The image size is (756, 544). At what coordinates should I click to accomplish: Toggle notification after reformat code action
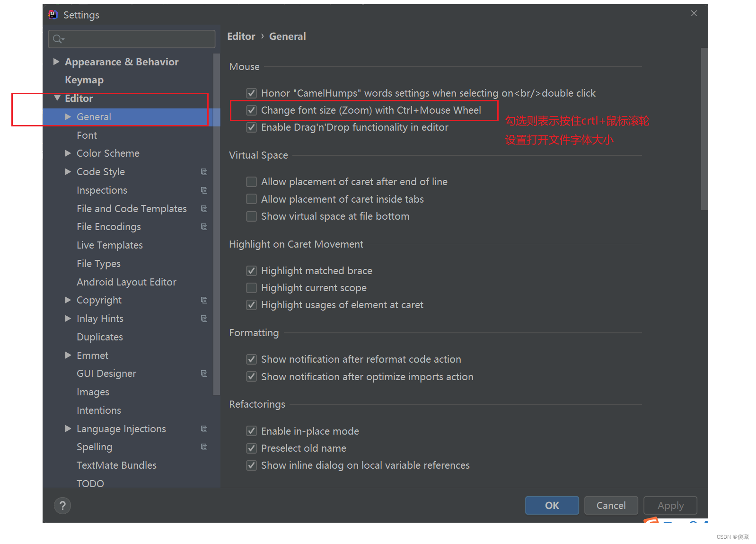tap(252, 359)
